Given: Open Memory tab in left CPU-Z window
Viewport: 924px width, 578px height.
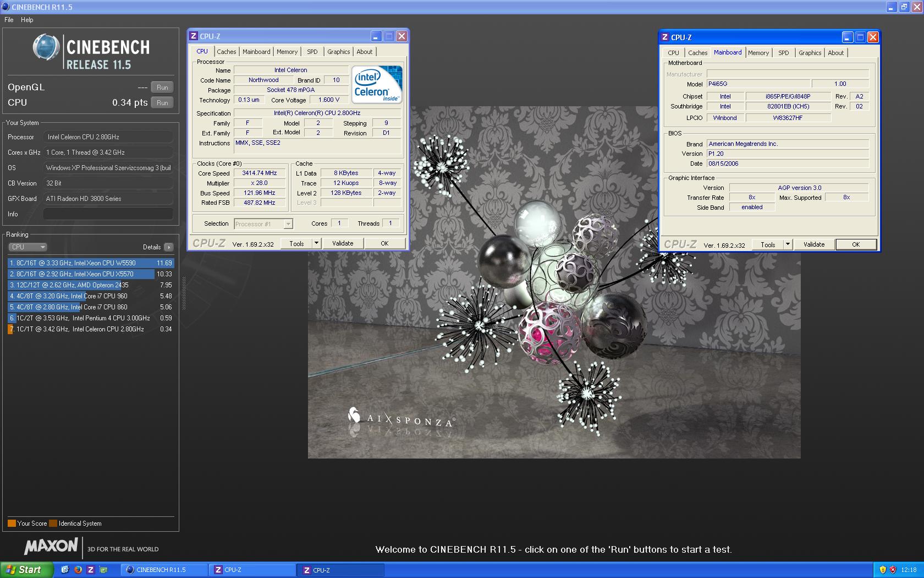Looking at the screenshot, I should pos(287,52).
